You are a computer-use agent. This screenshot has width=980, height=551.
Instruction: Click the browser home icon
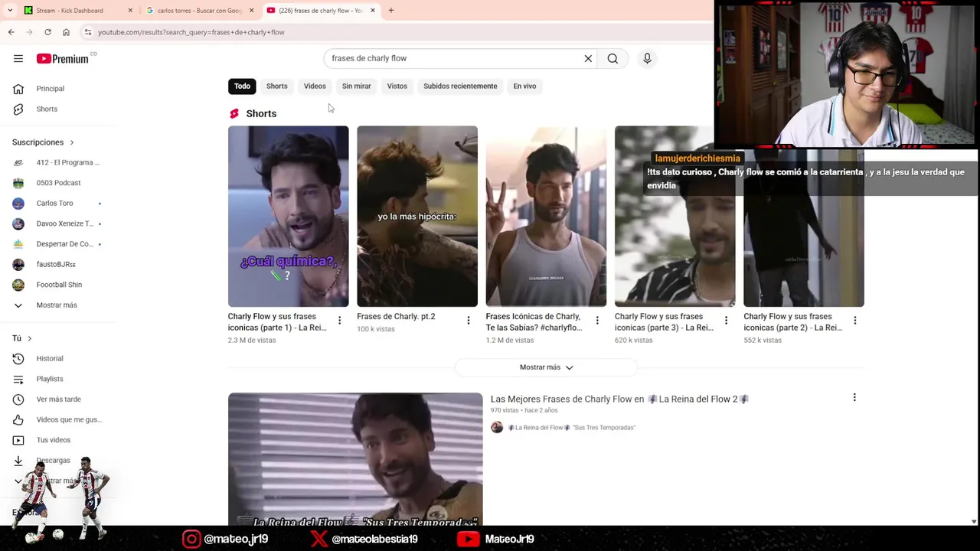(x=66, y=32)
